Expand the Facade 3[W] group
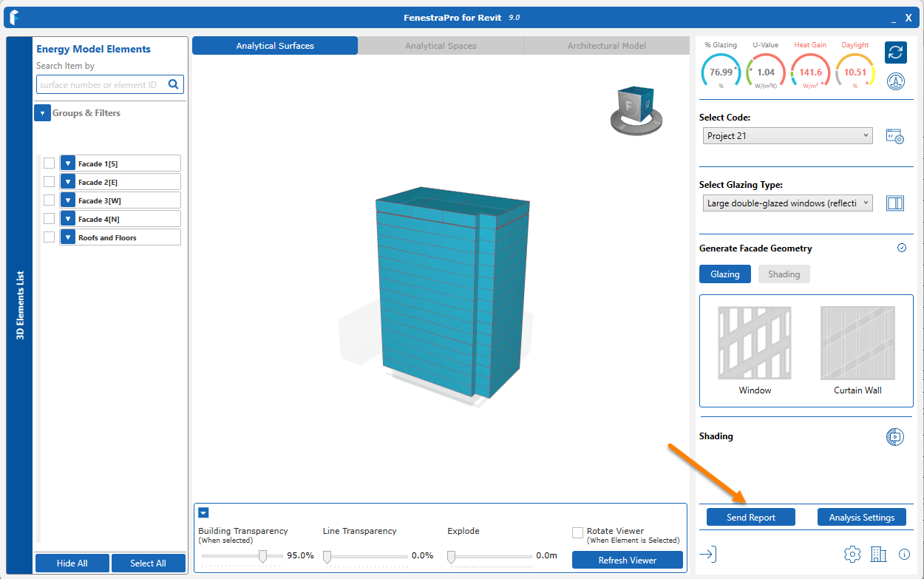The width and height of the screenshot is (924, 579). tap(68, 200)
